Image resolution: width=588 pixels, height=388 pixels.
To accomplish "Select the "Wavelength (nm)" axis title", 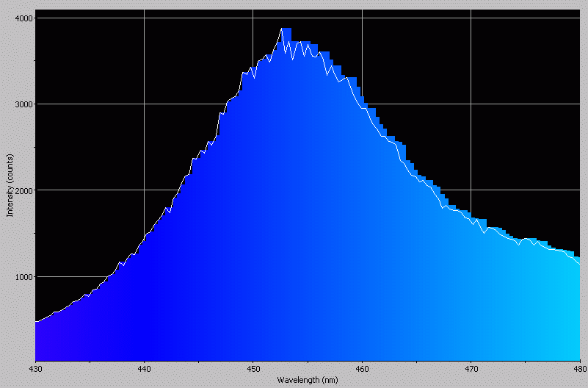I will pyautogui.click(x=307, y=380).
